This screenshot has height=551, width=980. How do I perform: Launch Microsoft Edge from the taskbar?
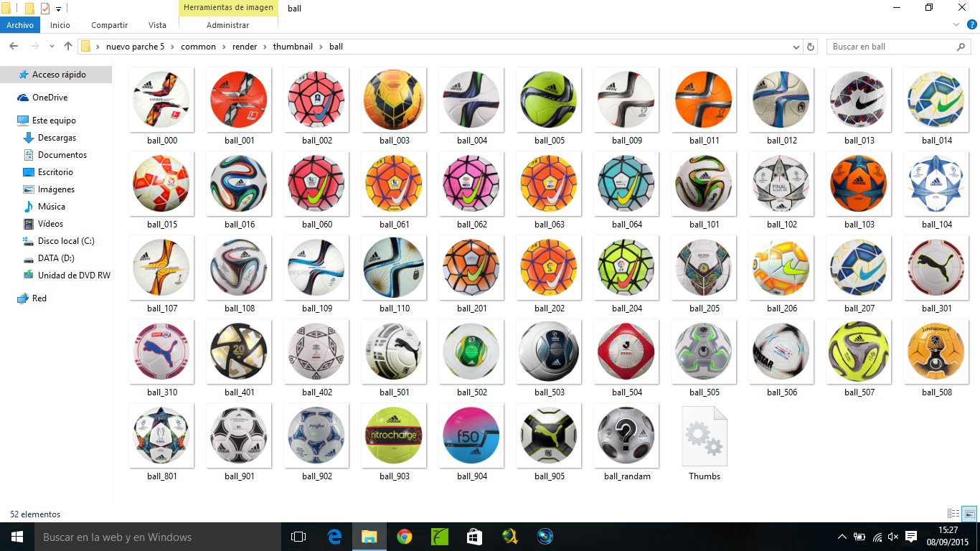334,537
